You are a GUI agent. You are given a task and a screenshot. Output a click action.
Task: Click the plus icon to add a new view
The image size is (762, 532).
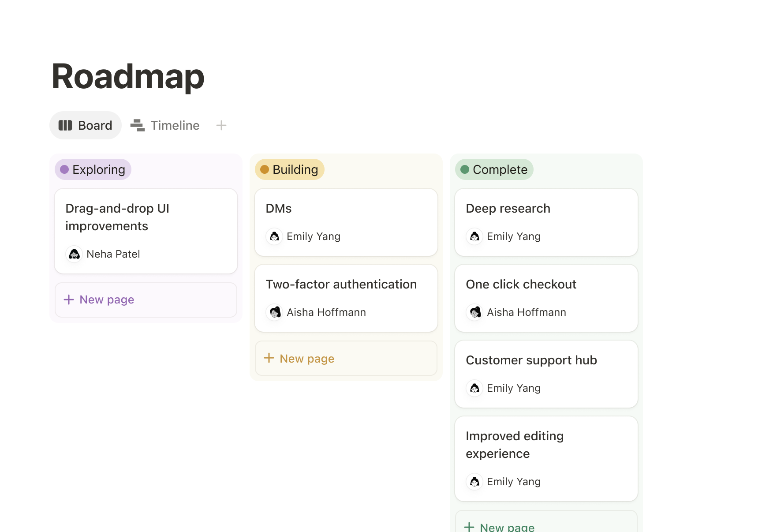221,125
